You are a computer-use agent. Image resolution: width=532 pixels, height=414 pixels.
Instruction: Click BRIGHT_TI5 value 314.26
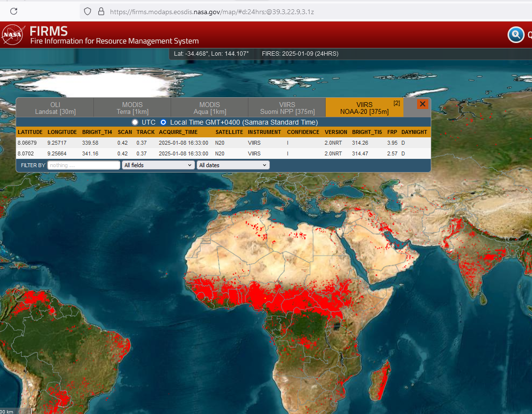click(x=360, y=143)
